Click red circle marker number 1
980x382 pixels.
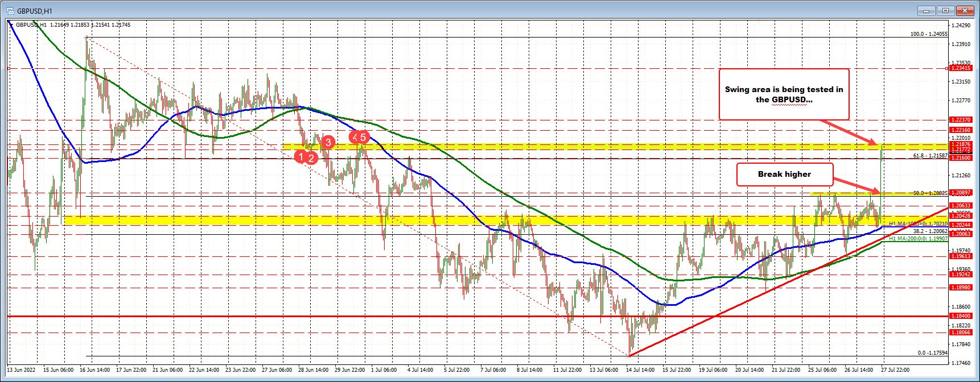(x=300, y=156)
